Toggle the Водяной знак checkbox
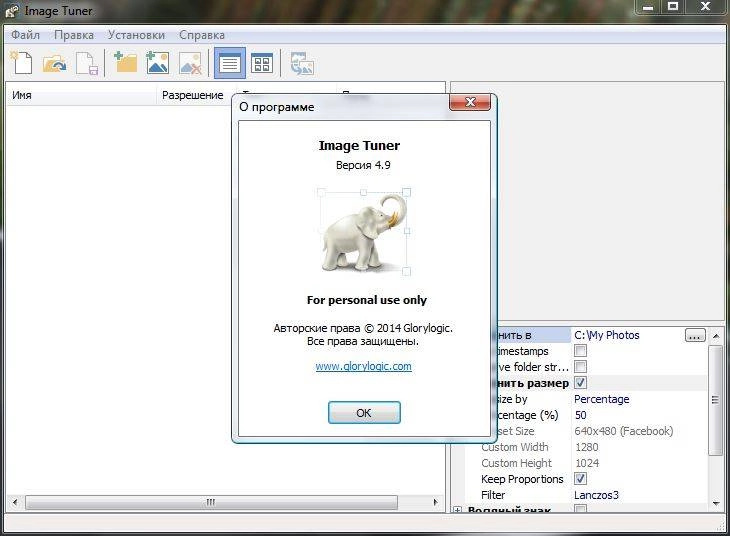730x536 pixels. 580,510
